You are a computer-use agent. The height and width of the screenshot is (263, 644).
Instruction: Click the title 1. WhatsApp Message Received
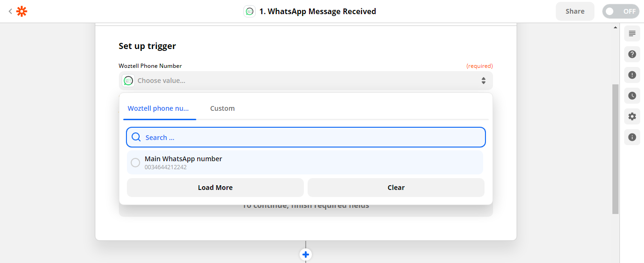point(318,11)
